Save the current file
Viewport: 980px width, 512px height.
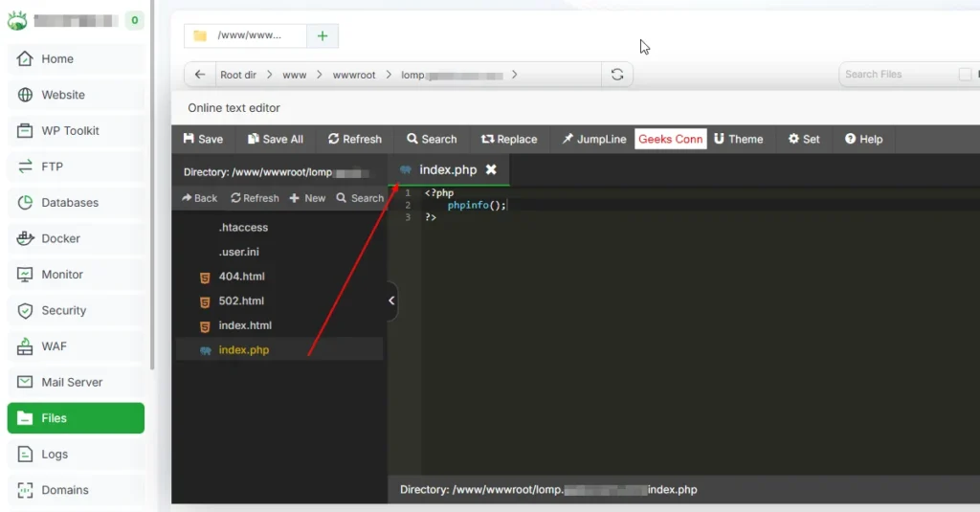click(203, 140)
